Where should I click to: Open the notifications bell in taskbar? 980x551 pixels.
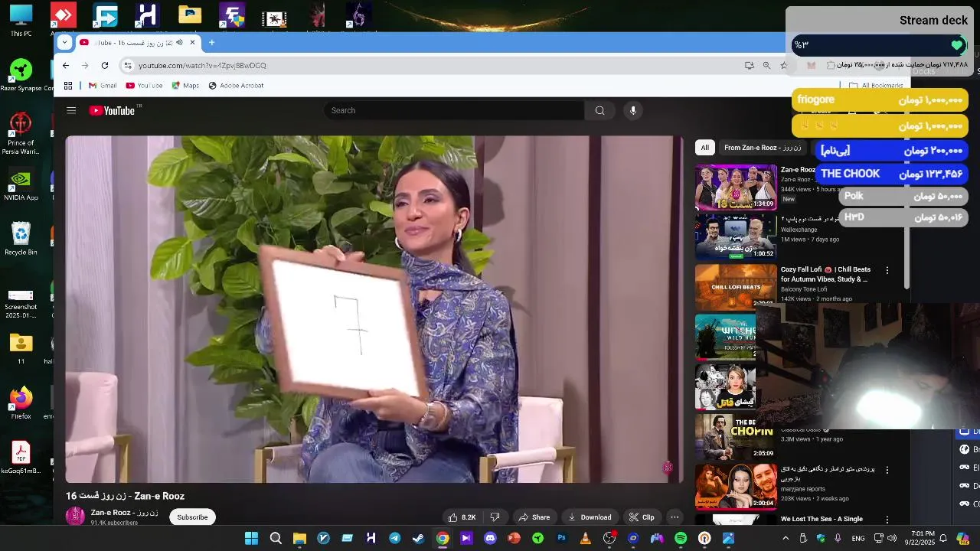[x=943, y=539]
